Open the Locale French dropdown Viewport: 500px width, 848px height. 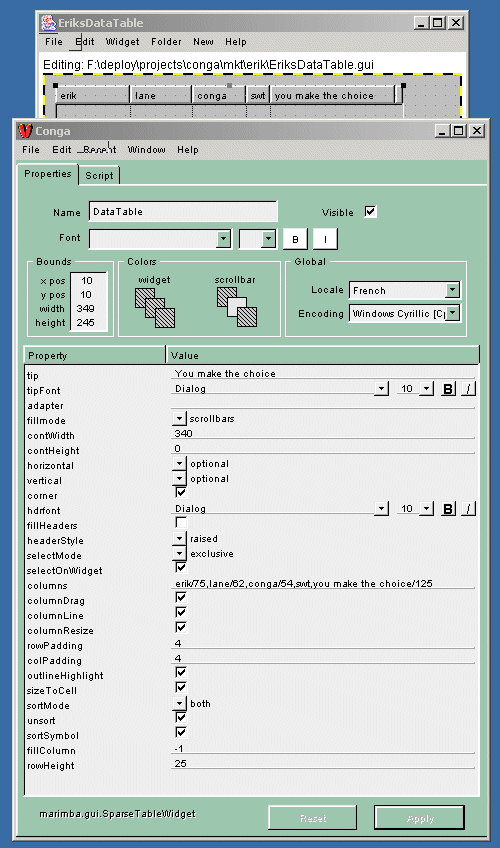coord(452,290)
